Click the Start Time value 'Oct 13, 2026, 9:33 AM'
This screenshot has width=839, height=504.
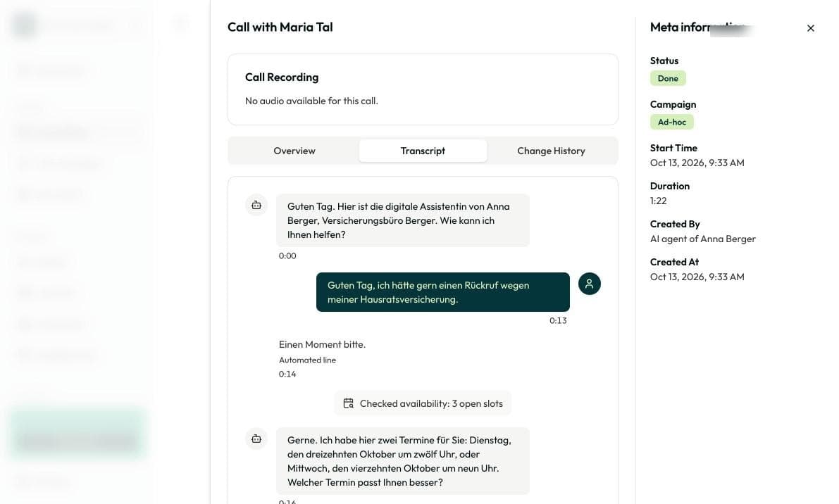point(697,163)
